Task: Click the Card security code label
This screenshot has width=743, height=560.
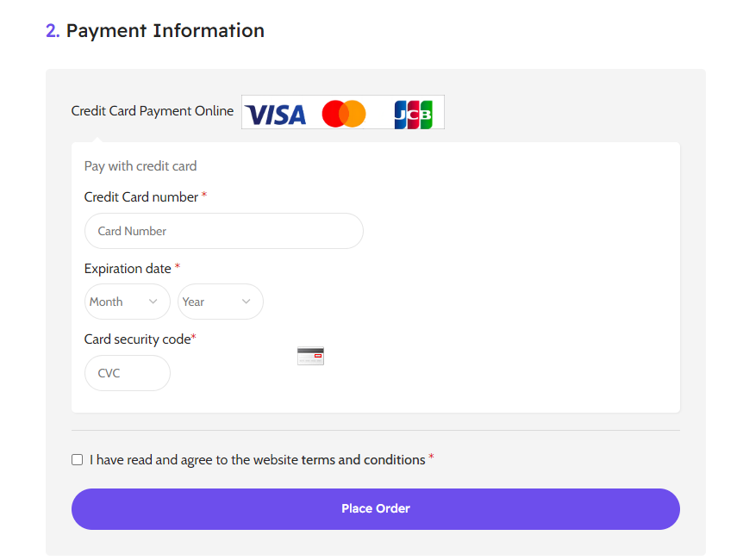Action: point(137,339)
